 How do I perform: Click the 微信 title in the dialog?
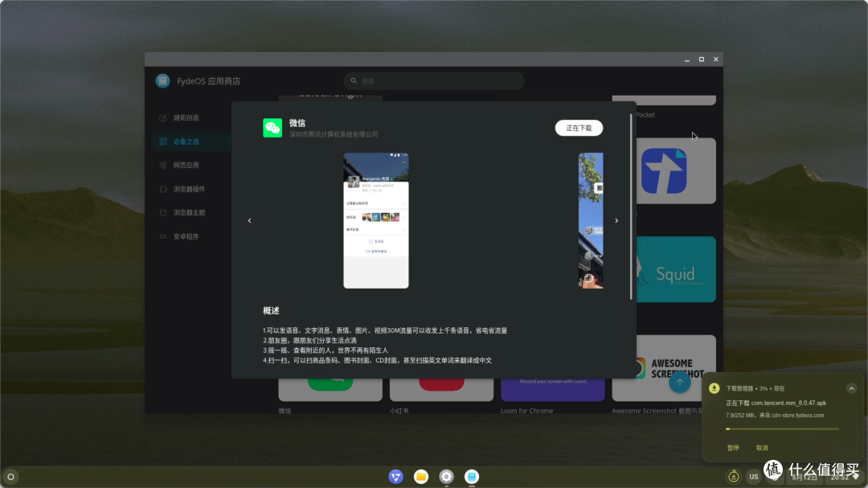[x=297, y=123]
